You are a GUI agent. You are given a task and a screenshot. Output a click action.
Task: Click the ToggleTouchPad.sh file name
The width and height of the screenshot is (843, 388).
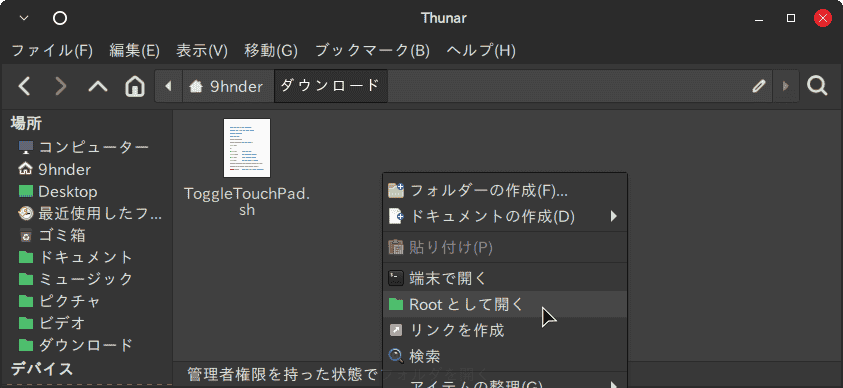(x=247, y=202)
